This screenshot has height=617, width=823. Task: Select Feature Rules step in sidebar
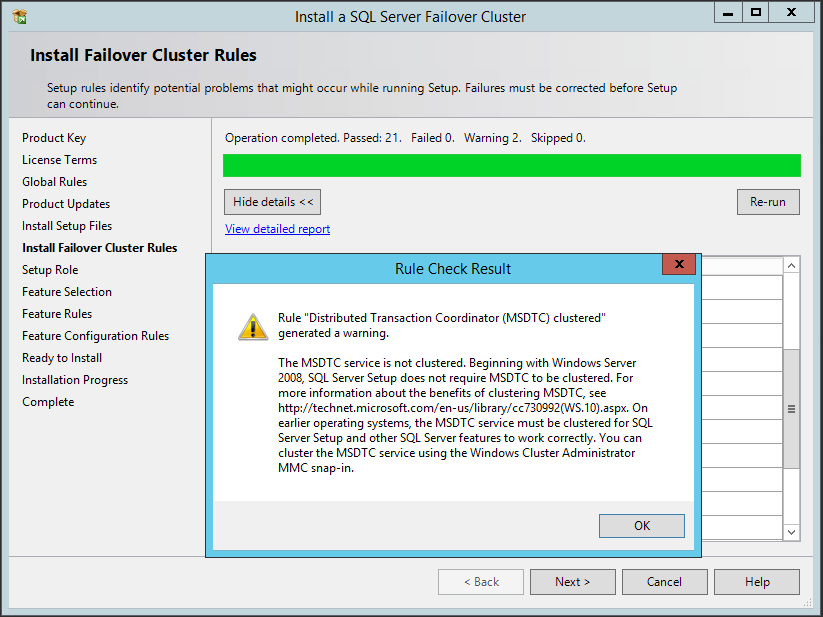[57, 314]
